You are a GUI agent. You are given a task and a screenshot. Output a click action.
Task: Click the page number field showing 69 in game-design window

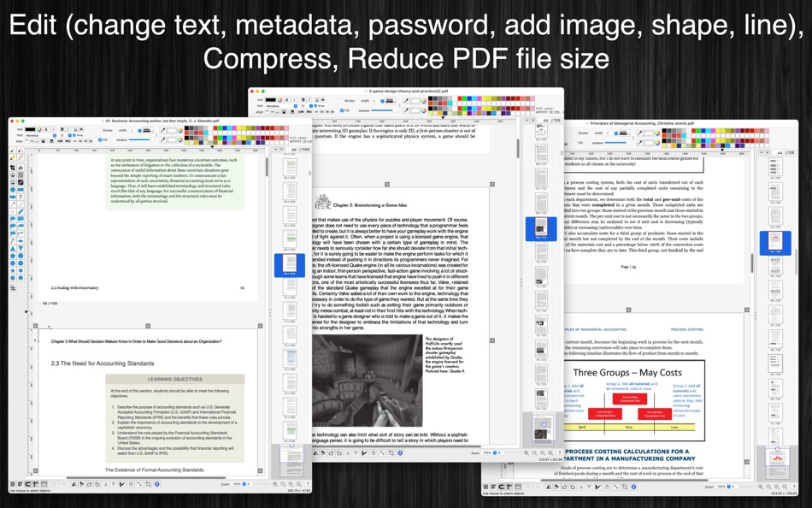(544, 121)
